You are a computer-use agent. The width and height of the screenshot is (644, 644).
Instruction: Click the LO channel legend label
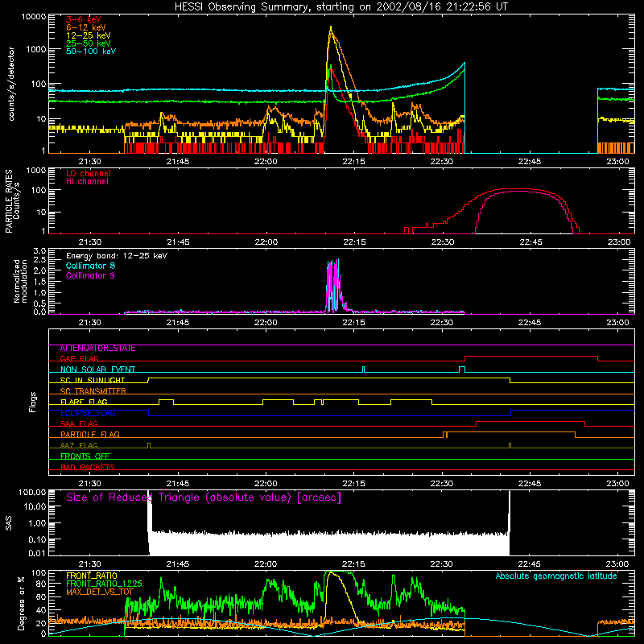point(89,173)
